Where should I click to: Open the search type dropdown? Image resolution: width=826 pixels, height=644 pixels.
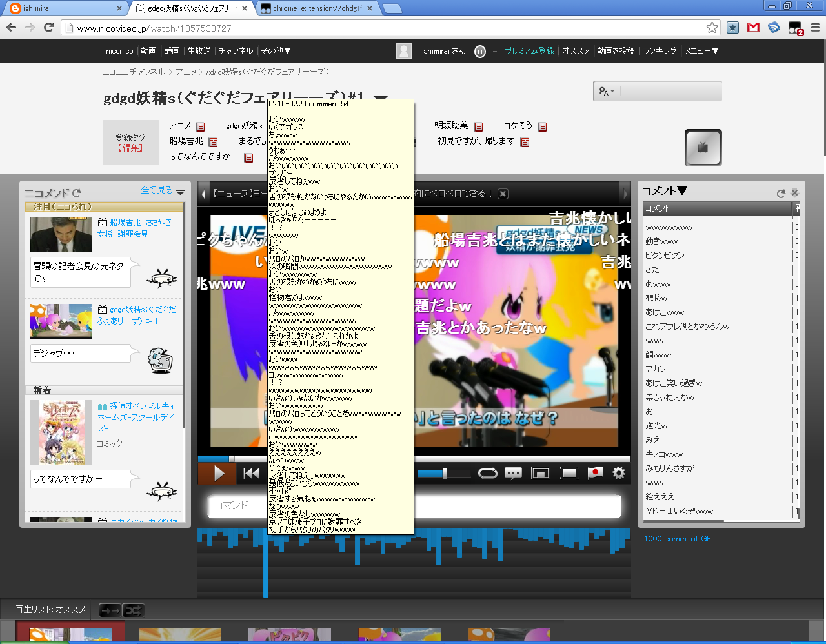point(607,92)
